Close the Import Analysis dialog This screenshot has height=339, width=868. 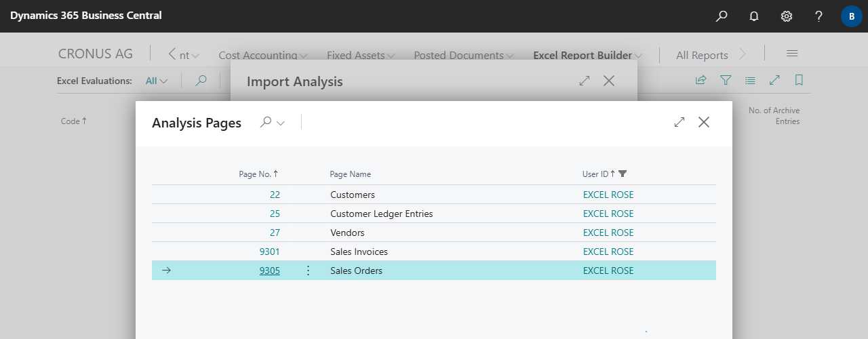click(x=609, y=81)
